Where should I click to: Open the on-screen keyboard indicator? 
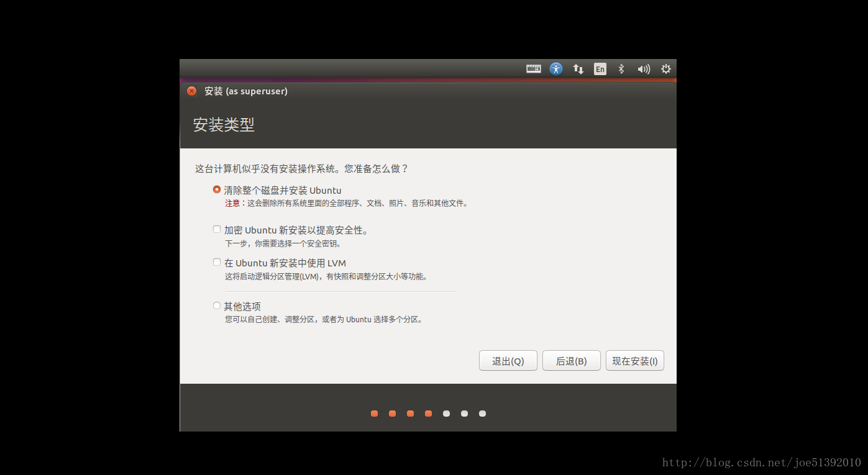tap(534, 69)
